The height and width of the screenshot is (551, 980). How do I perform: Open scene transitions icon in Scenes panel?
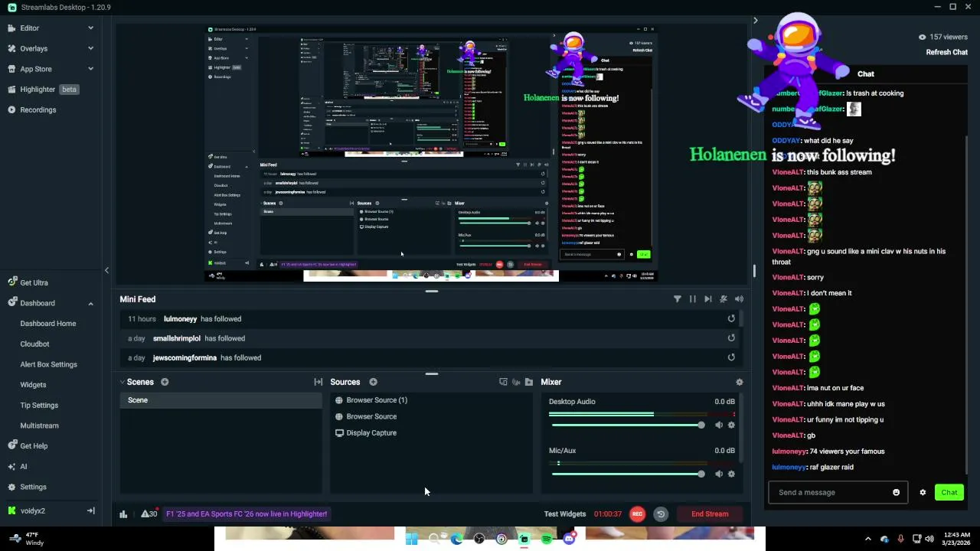(318, 382)
